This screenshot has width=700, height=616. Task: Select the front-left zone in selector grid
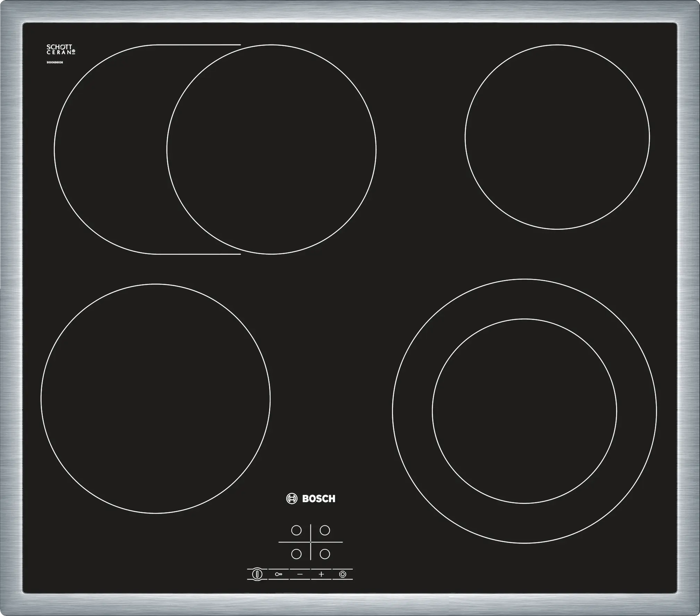point(296,554)
